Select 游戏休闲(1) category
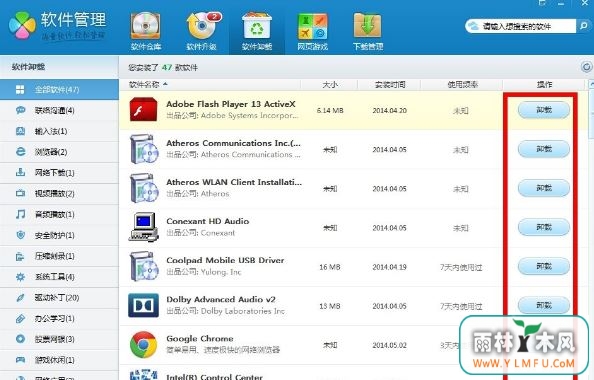This screenshot has height=380, width=594. coord(59,360)
